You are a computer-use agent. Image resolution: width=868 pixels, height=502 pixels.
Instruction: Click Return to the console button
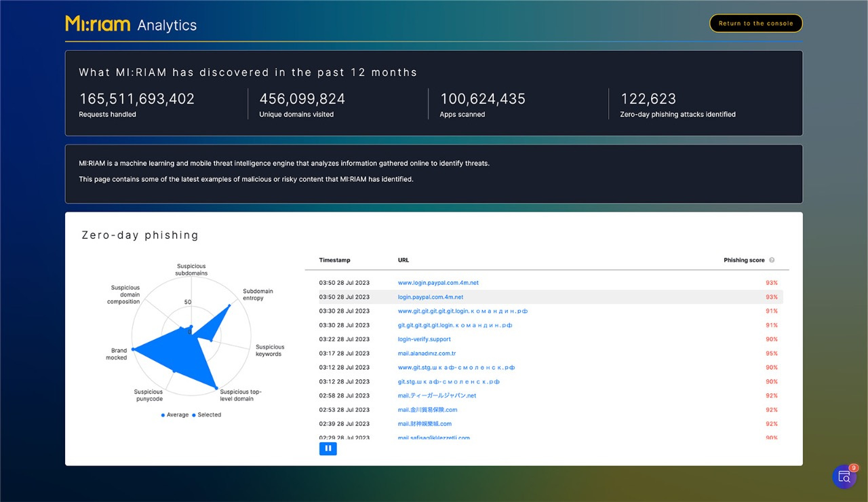[755, 24]
